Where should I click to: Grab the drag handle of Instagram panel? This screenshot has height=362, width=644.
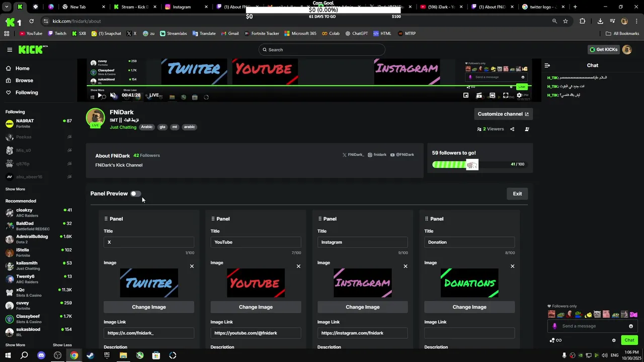[x=320, y=219]
